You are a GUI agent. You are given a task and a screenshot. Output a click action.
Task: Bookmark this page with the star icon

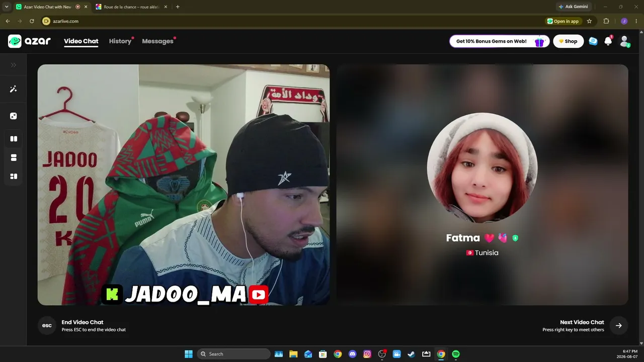[589, 21]
